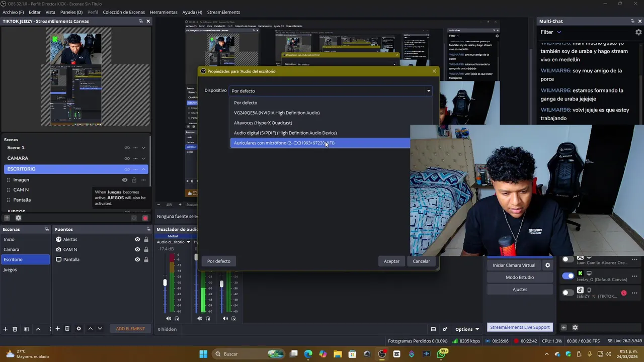Add scene in StreamElements Canvas panel
644x362 pixels.
coord(7,218)
